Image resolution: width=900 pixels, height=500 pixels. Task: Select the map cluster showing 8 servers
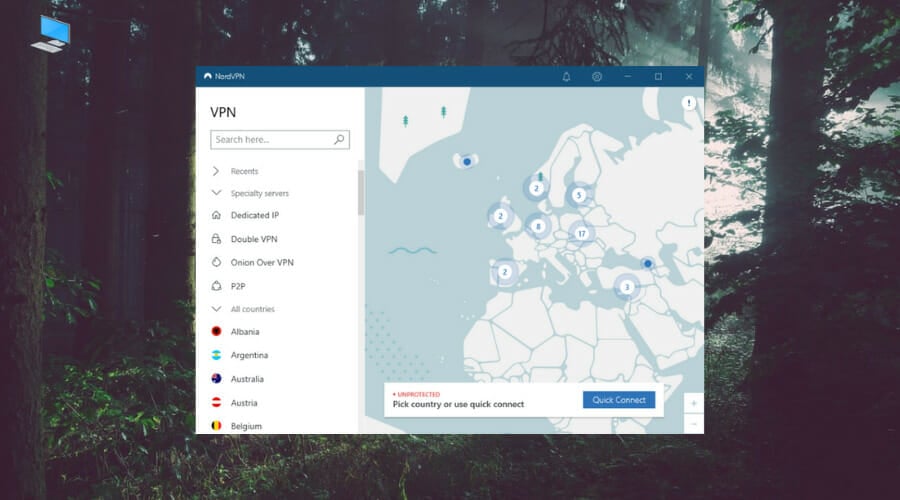point(538,226)
